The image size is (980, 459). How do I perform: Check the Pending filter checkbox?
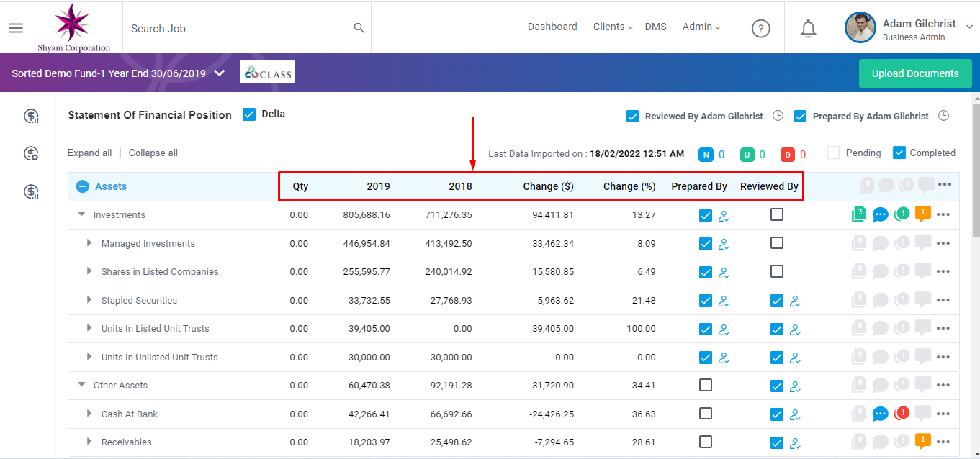click(x=833, y=153)
